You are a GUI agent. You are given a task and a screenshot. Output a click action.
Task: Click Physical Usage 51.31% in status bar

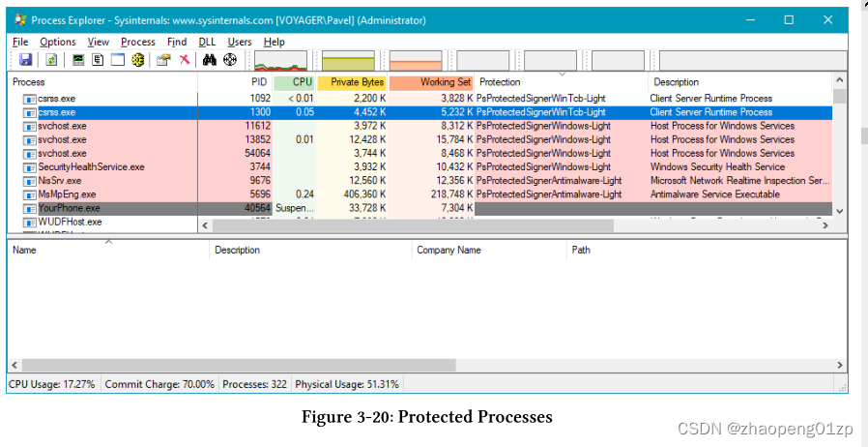pos(347,384)
